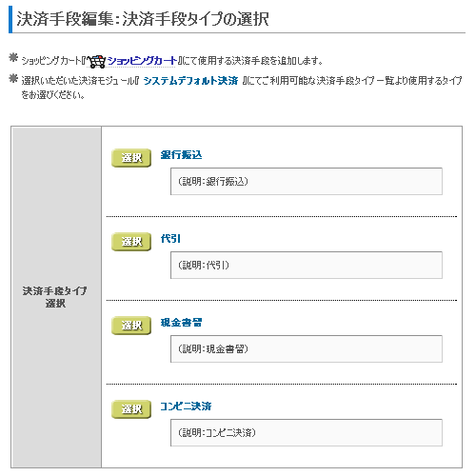Select 現金書留 using its 選択 button
The height and width of the screenshot is (476, 476).
(x=131, y=326)
